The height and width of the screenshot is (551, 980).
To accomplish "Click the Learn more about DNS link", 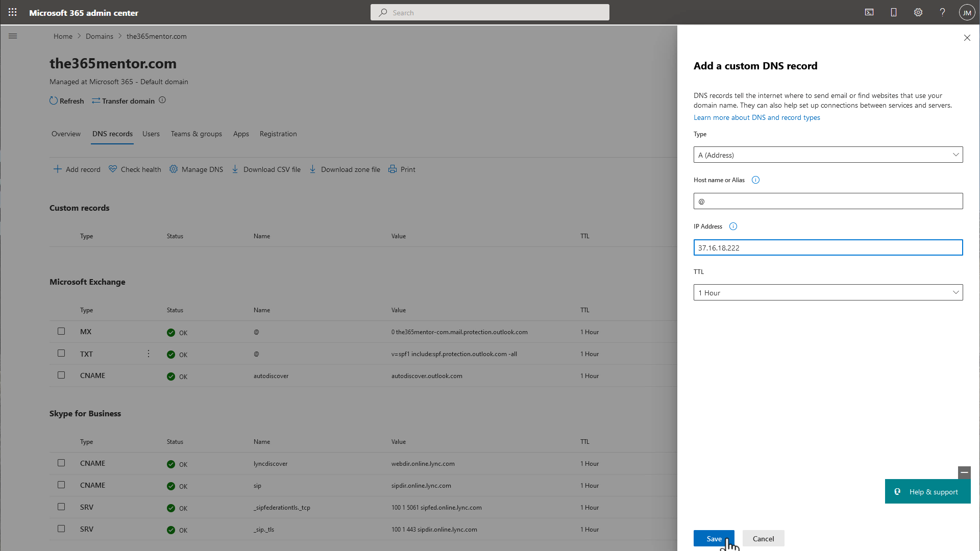I will (756, 117).
